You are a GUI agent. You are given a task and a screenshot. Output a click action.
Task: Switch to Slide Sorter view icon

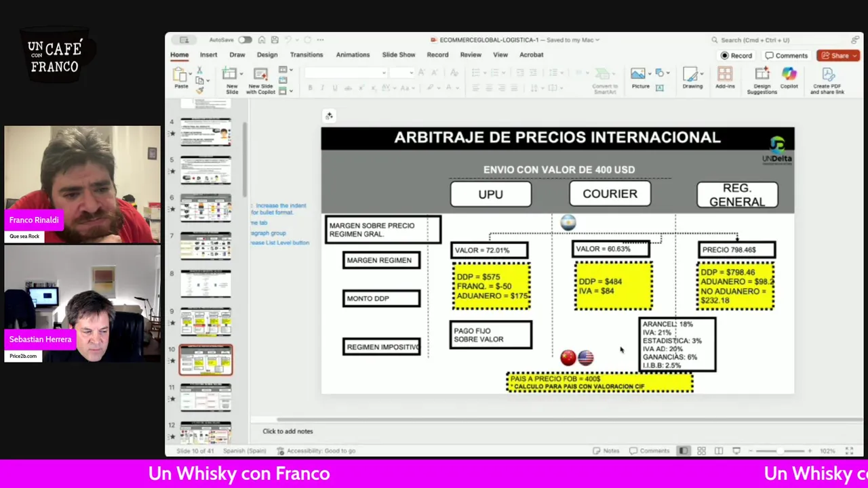(x=701, y=451)
